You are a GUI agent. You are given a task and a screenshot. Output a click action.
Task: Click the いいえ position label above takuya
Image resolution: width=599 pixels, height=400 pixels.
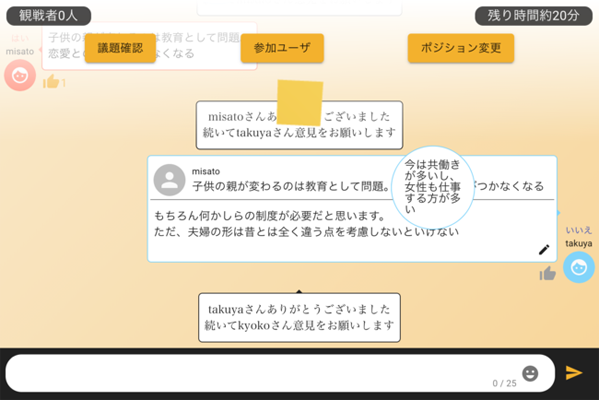point(579,230)
